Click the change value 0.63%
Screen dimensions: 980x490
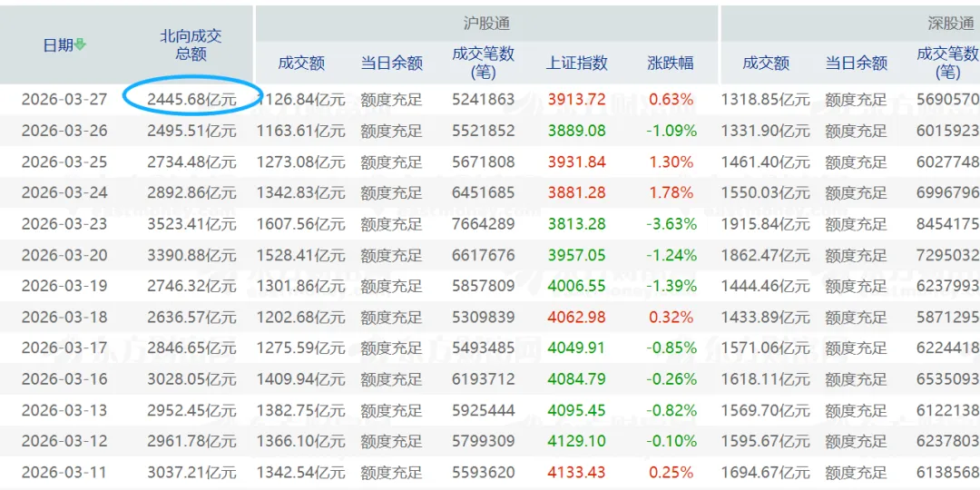(671, 100)
